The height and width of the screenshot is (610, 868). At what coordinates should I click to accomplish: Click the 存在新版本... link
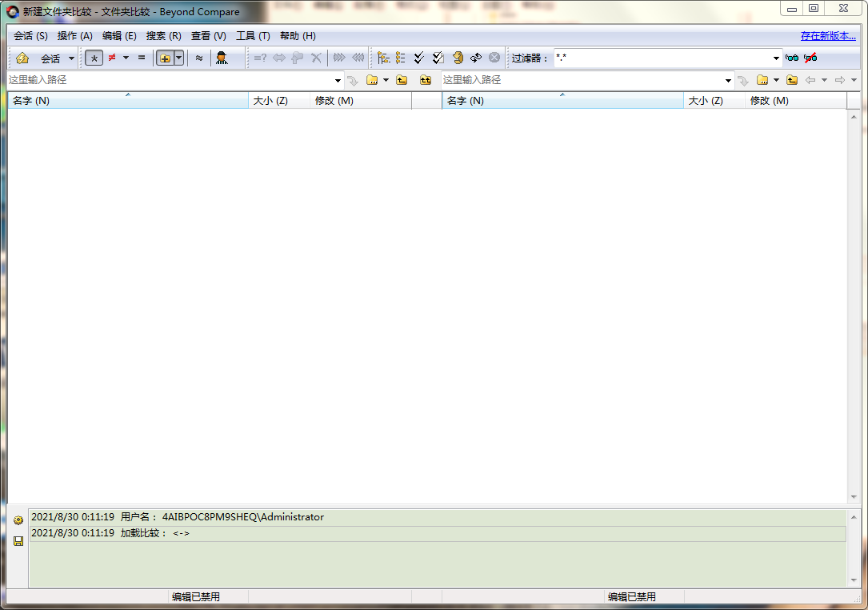point(828,36)
